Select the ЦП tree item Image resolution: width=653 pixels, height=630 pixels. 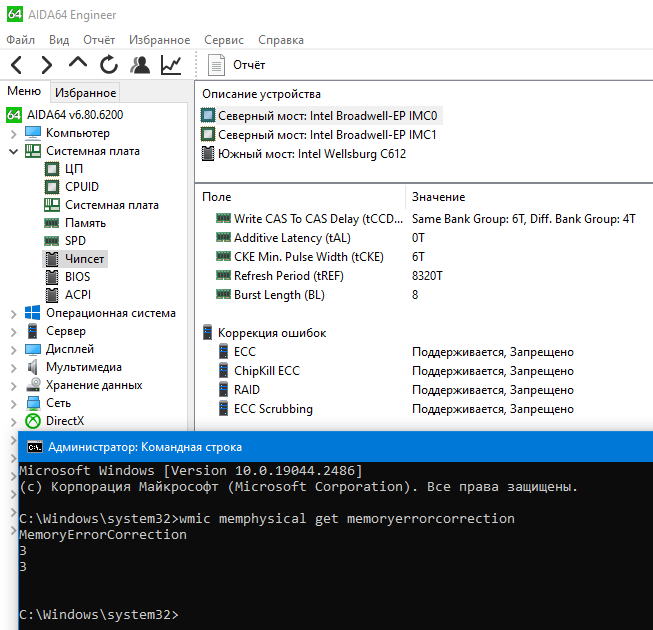[x=74, y=169]
